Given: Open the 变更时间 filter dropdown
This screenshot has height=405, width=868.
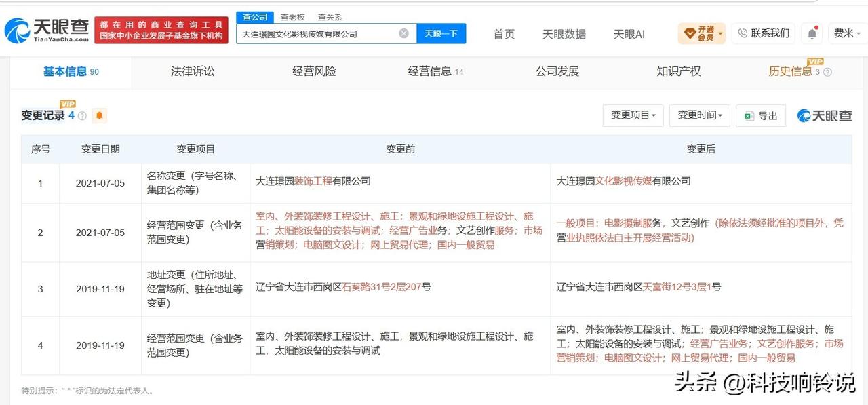Looking at the screenshot, I should pyautogui.click(x=700, y=115).
